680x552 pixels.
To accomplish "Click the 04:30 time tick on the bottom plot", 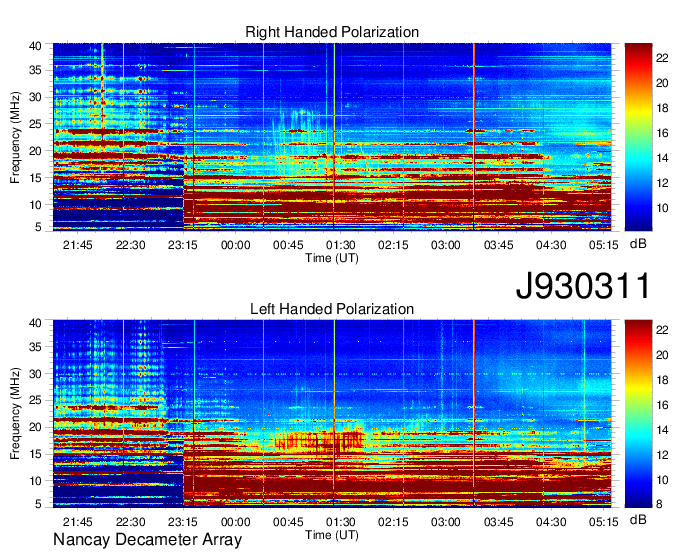I will coord(551,522).
